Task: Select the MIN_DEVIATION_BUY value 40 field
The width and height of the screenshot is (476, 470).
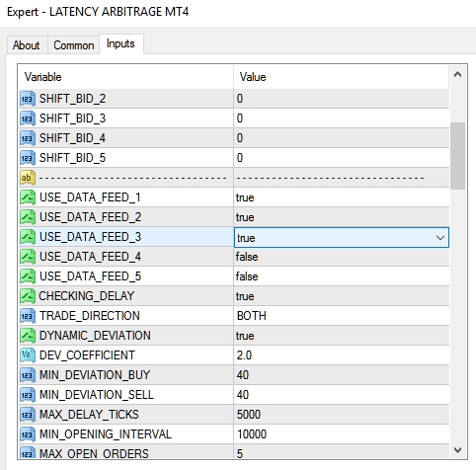Action: [342, 375]
